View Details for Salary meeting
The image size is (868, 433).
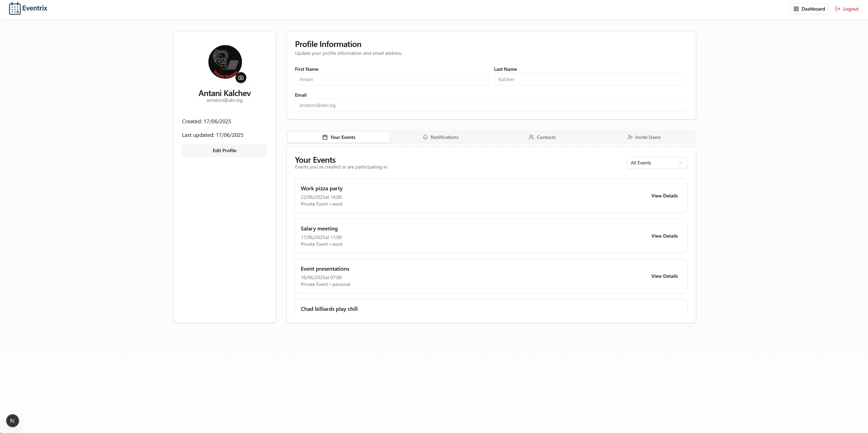click(x=664, y=236)
